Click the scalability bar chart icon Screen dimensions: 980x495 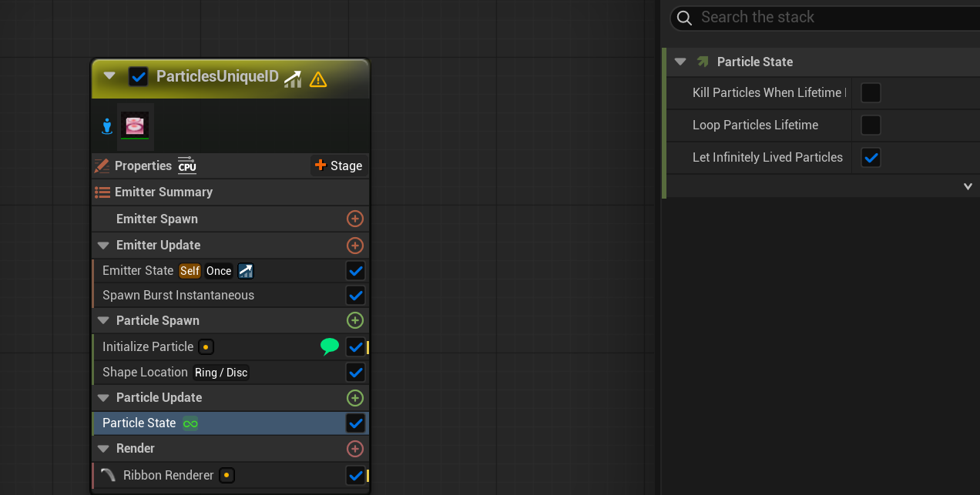click(x=293, y=79)
